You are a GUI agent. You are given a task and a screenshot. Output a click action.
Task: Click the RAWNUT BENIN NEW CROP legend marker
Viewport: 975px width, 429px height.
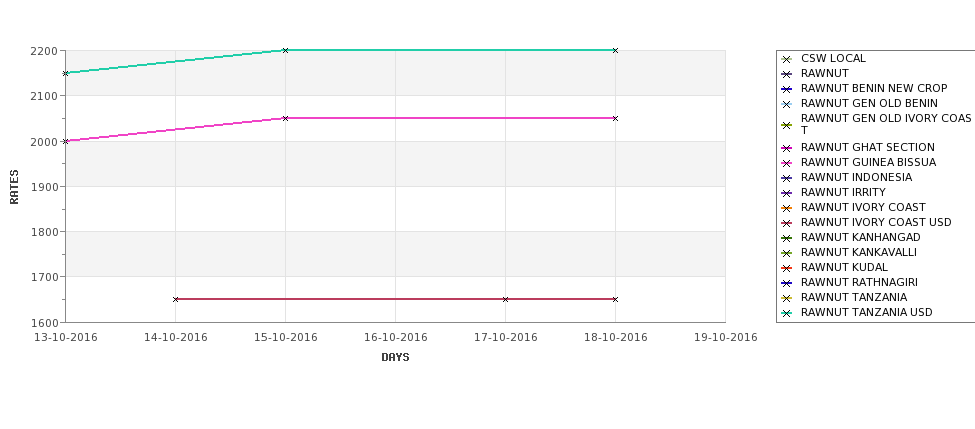click(787, 89)
